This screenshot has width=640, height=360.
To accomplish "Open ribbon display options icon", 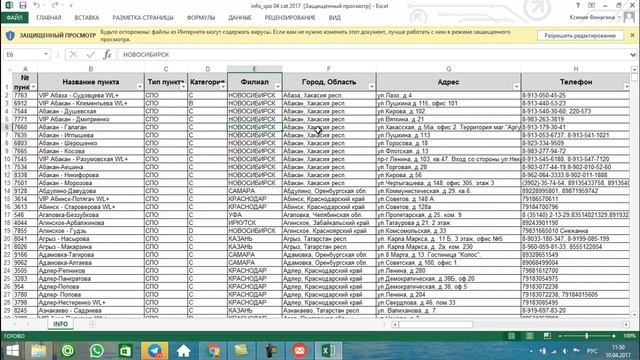I will point(591,6).
